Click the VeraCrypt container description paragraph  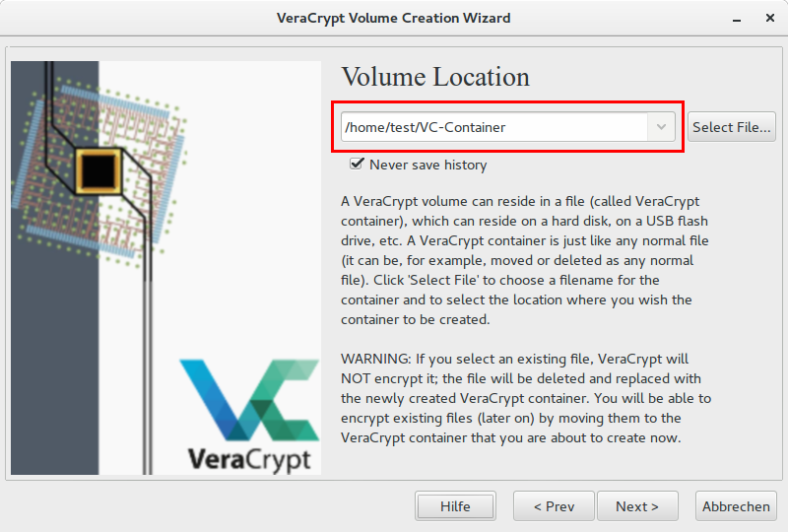[x=525, y=260]
